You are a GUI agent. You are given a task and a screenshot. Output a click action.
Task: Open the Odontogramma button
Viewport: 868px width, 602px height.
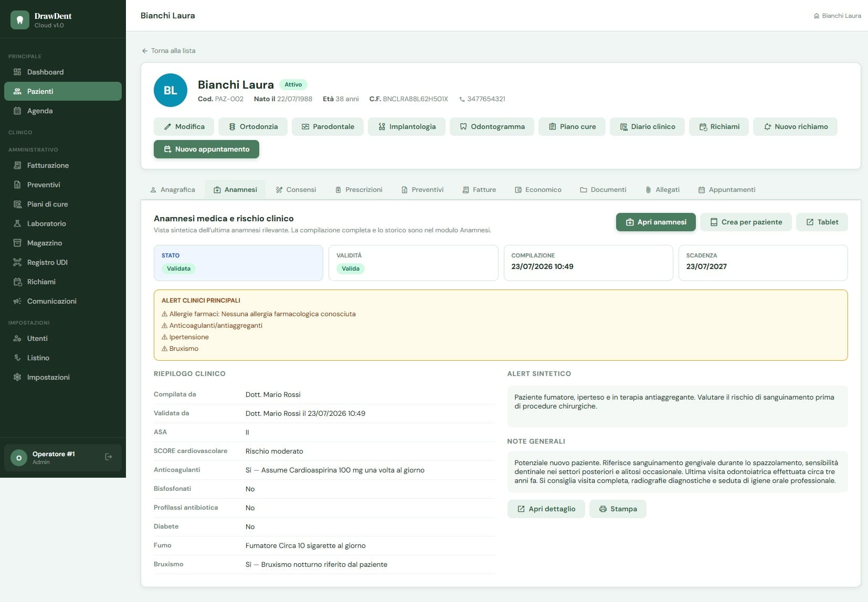tap(492, 126)
